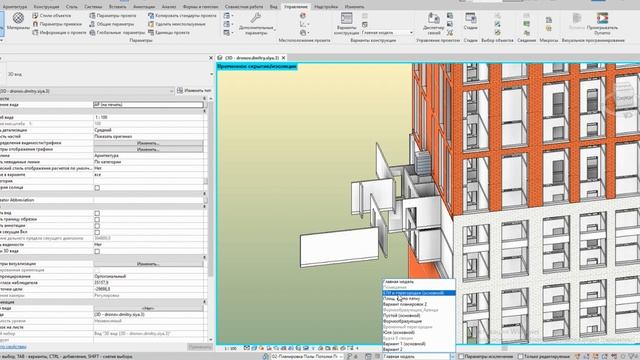
Task: Click the view scale 1:100 in view control bar
Action: (231, 348)
